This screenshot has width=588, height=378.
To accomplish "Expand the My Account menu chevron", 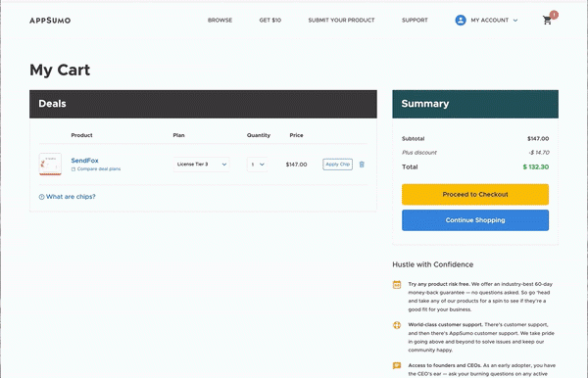I will tap(515, 21).
